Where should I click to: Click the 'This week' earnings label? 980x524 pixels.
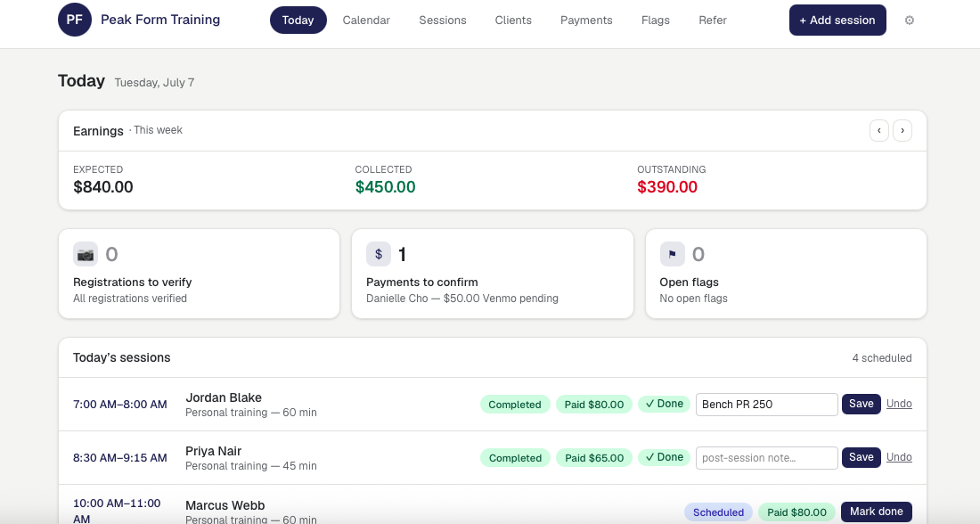pyautogui.click(x=158, y=130)
